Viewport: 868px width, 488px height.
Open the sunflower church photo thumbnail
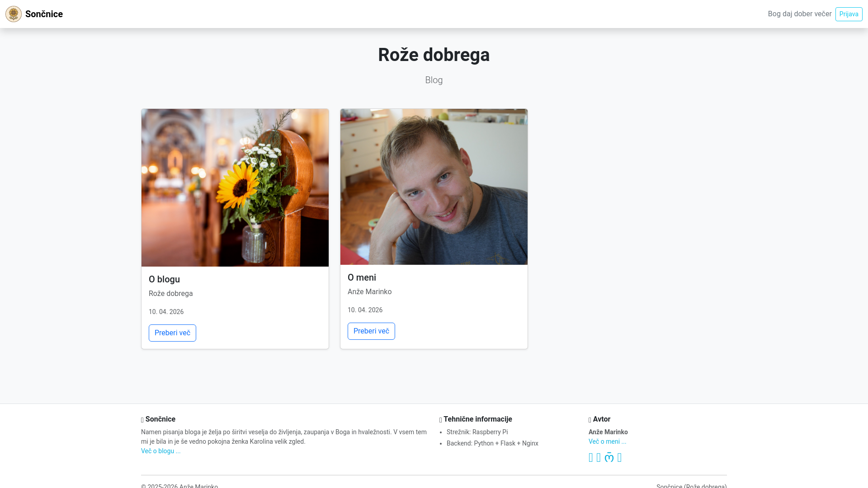(x=235, y=188)
